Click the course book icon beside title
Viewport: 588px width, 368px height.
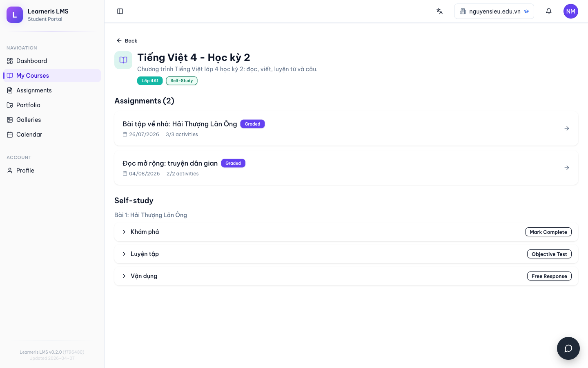click(x=123, y=60)
